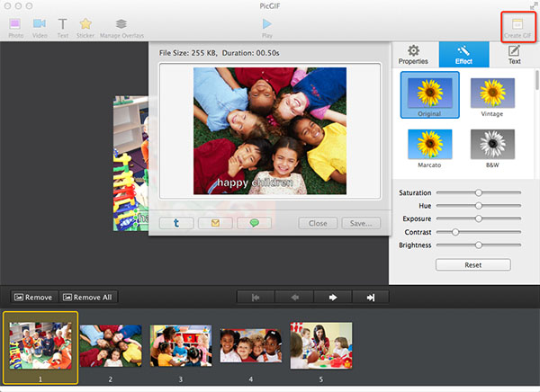Open the Sticker tool

[x=85, y=24]
